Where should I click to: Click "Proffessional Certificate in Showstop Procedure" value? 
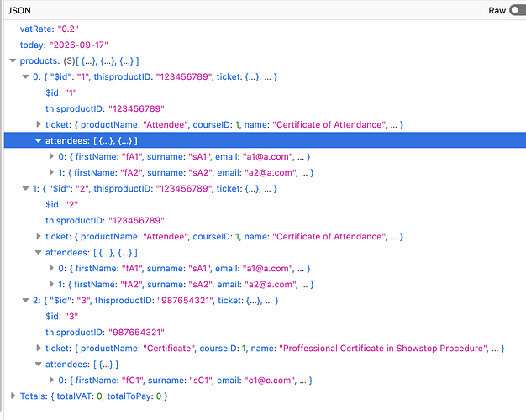384,349
